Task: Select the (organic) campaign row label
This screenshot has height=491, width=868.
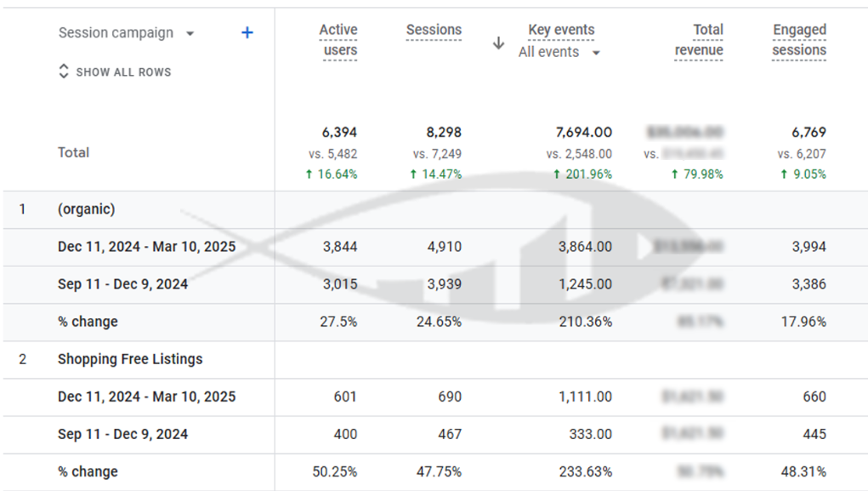Action: coord(86,209)
